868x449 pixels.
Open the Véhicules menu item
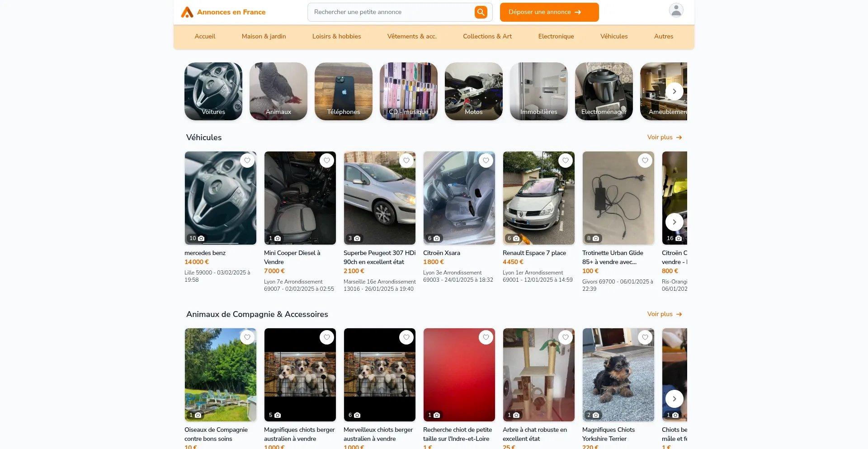(614, 37)
